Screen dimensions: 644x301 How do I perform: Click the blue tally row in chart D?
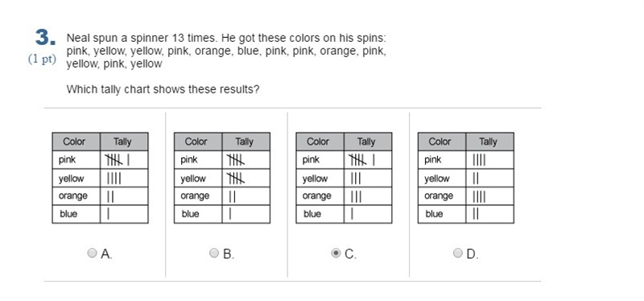click(x=466, y=214)
